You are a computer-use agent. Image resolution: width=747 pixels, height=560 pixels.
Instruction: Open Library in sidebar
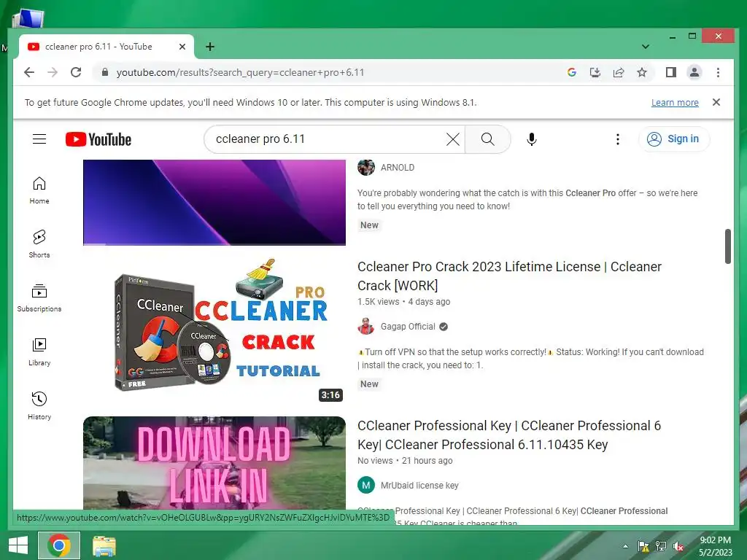tap(39, 352)
